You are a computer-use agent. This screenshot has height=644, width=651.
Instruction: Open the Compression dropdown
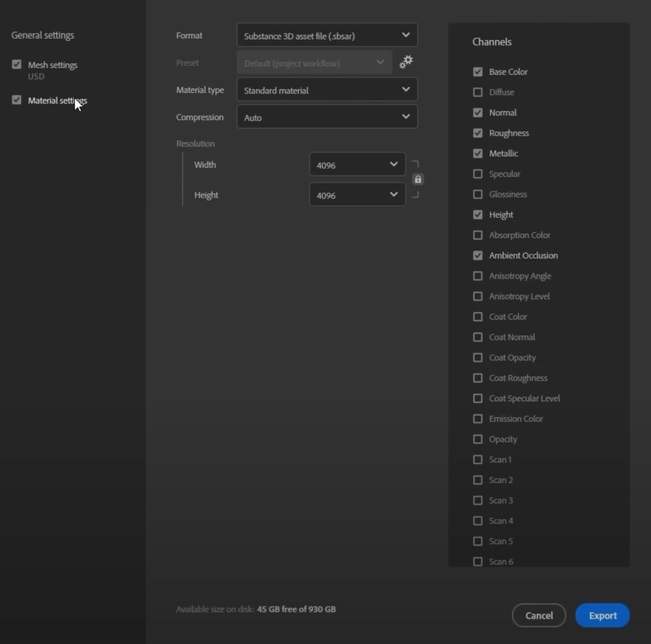tap(327, 117)
